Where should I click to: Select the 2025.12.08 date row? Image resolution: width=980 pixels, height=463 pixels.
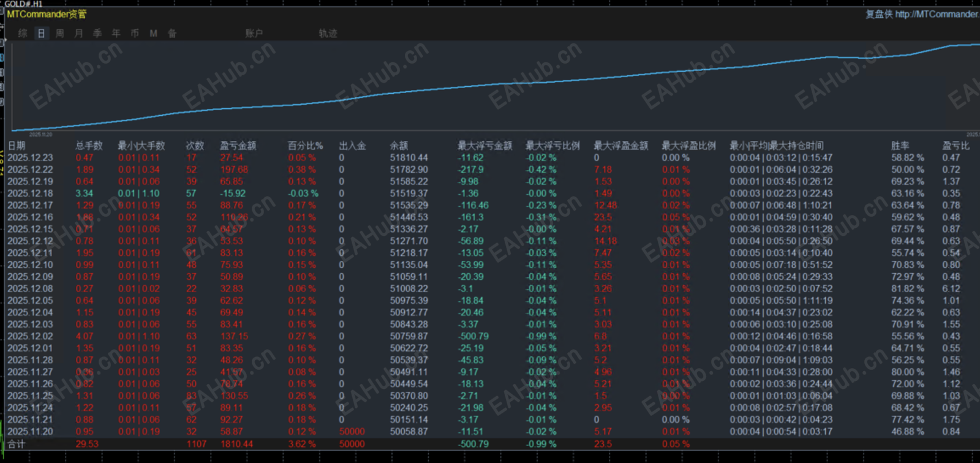click(x=30, y=289)
